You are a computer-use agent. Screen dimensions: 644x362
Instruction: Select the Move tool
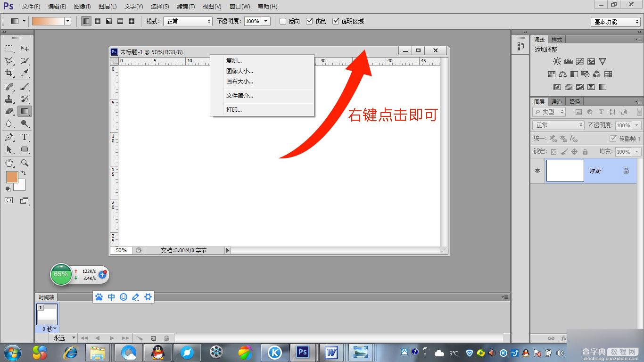[x=25, y=48]
